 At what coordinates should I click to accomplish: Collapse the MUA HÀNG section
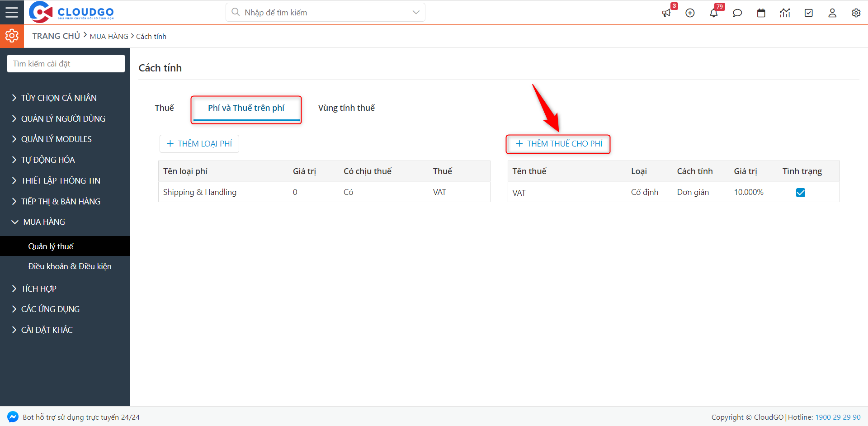point(44,222)
